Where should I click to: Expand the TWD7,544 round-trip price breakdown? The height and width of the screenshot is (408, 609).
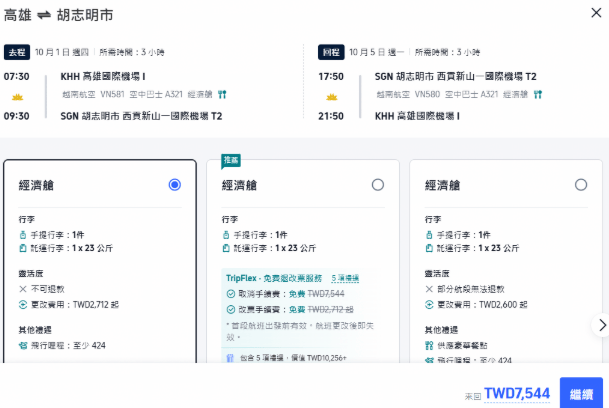click(x=517, y=393)
